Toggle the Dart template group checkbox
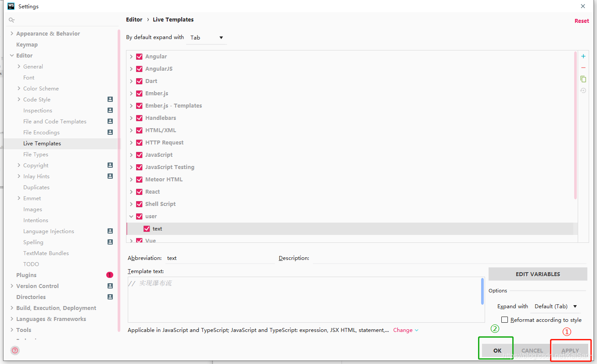This screenshot has height=364, width=597. click(139, 81)
